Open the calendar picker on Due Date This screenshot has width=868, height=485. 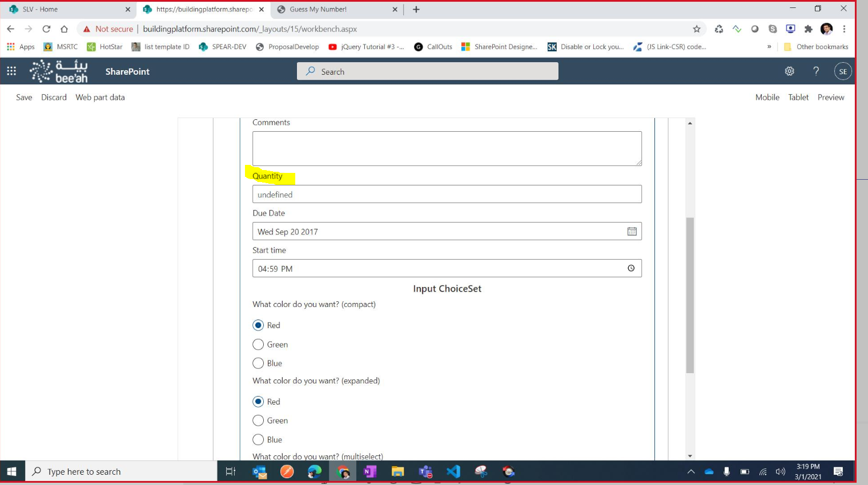point(632,231)
